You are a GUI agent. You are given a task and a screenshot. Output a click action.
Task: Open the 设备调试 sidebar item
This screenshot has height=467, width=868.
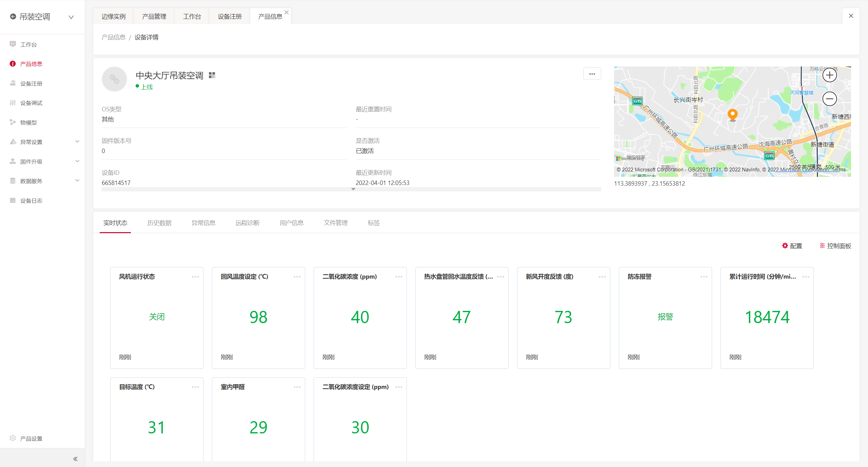click(x=31, y=103)
